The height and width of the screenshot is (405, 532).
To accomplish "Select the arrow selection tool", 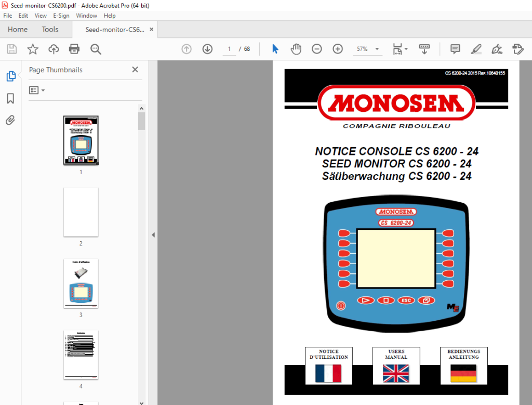I will point(275,49).
